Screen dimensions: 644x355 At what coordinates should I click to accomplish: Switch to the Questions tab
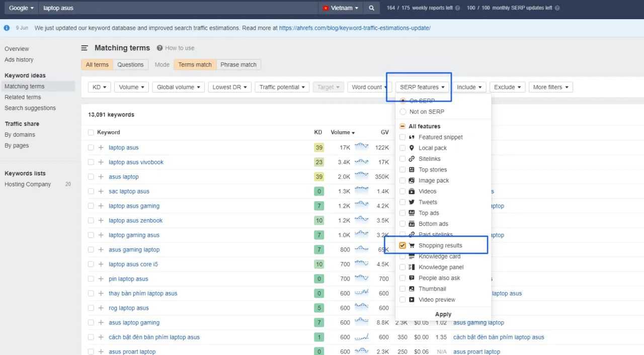point(130,64)
